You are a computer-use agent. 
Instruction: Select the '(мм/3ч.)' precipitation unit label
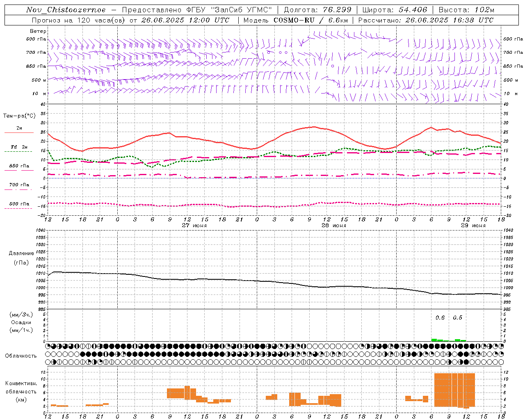point(21,315)
